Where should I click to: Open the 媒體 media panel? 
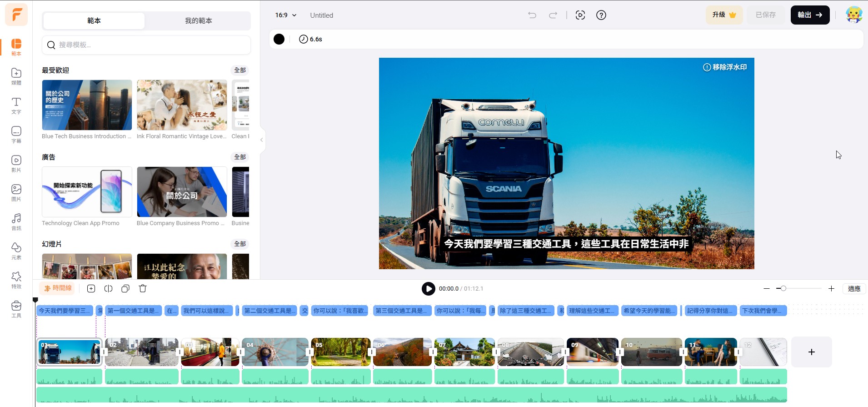[x=16, y=76]
